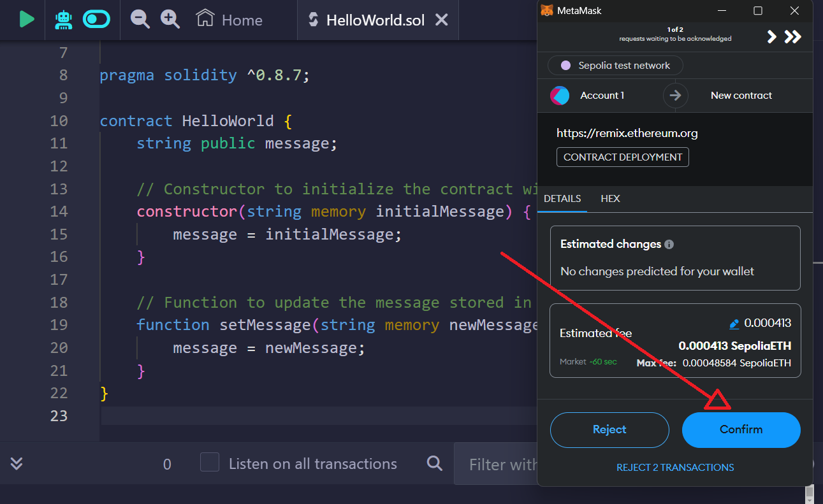Click the Solidity file icon on HelloWorld.sol tab
The height and width of the screenshot is (504, 823).
(x=313, y=20)
